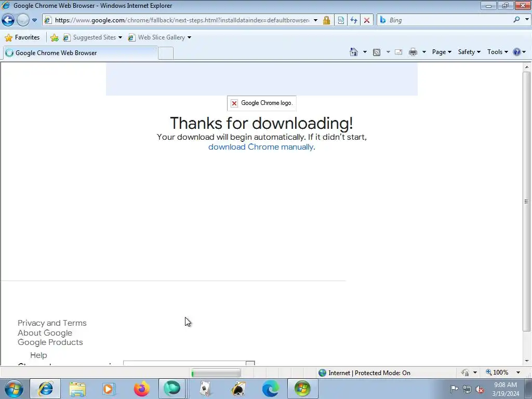Image resolution: width=532 pixels, height=399 pixels.
Task: Open the Safety menu
Action: (x=469, y=52)
